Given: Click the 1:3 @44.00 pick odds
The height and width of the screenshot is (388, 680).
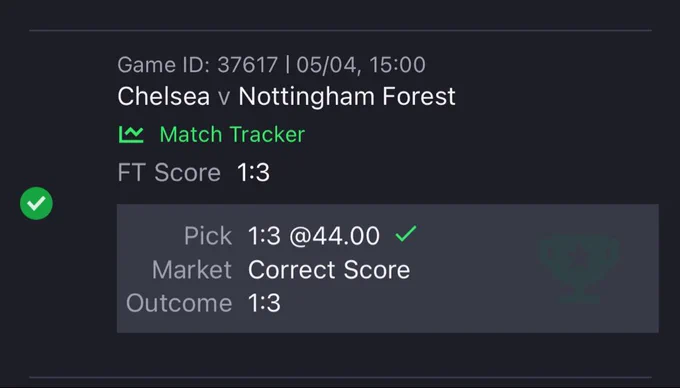Looking at the screenshot, I should 314,236.
